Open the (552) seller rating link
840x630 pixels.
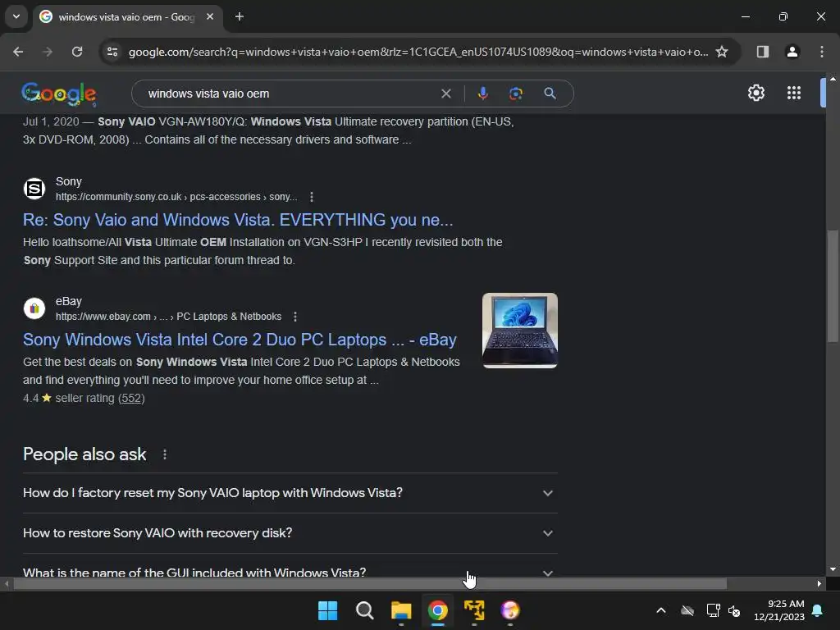[131, 399]
